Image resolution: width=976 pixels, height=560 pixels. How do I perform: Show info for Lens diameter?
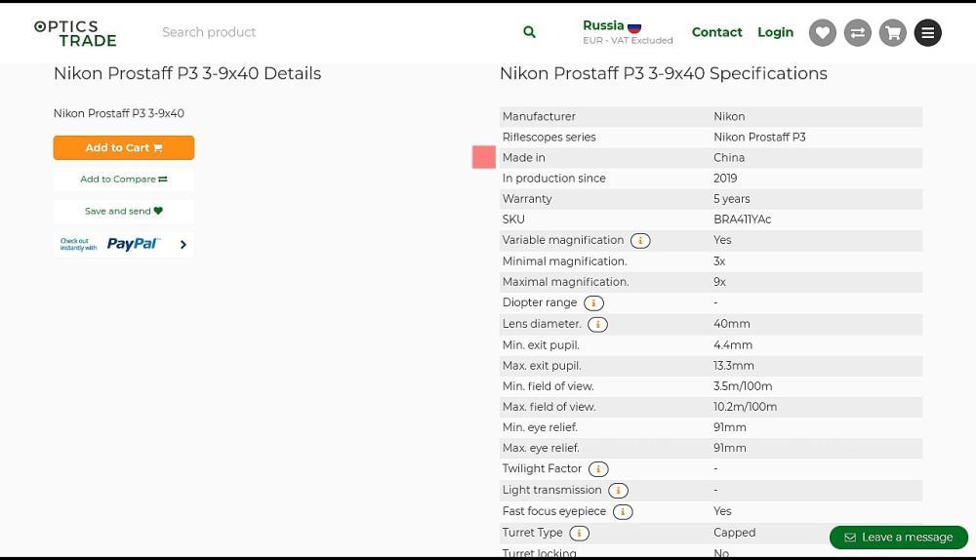point(597,324)
